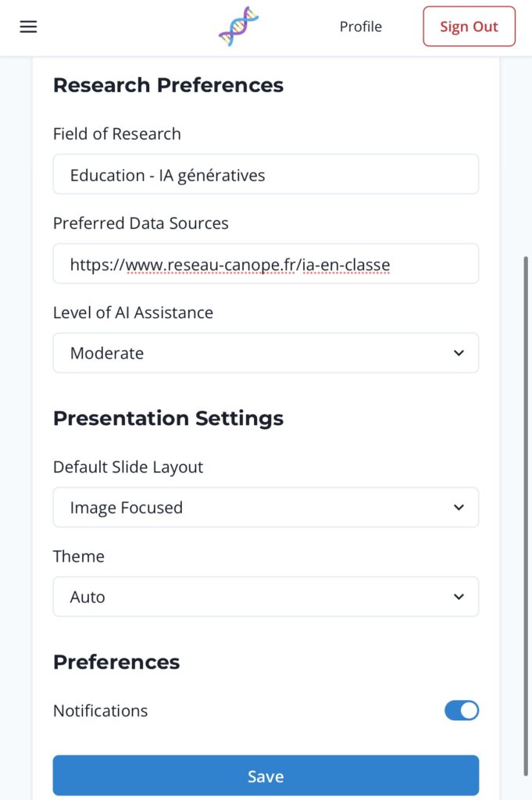Open the Image Focused slide layout dropdown
Viewport: 532px width, 800px height.
point(266,508)
